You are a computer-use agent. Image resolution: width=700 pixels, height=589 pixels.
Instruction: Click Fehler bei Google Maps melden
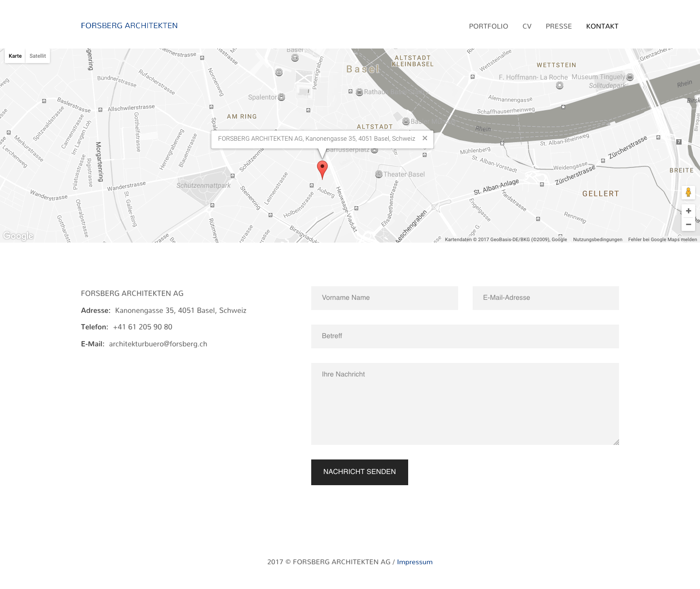tap(663, 239)
